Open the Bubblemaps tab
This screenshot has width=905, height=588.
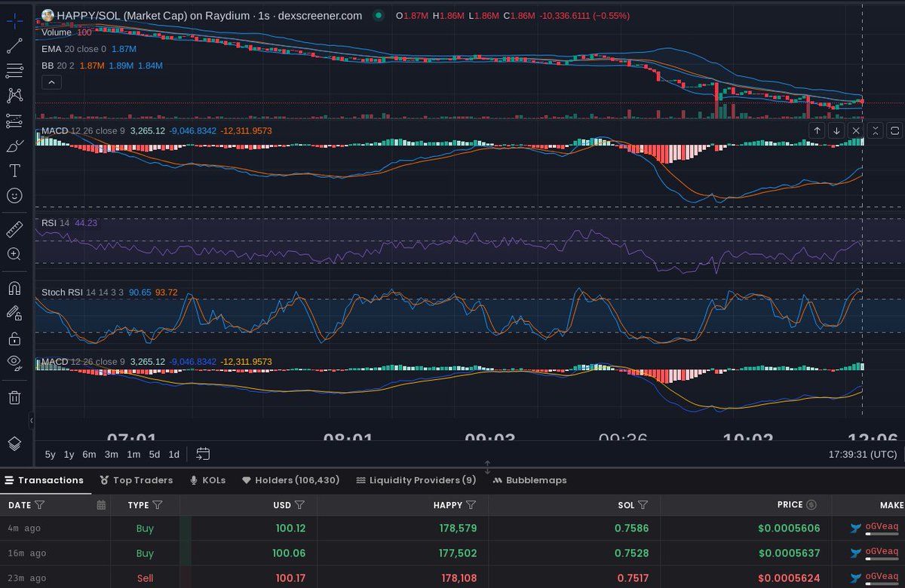529,480
